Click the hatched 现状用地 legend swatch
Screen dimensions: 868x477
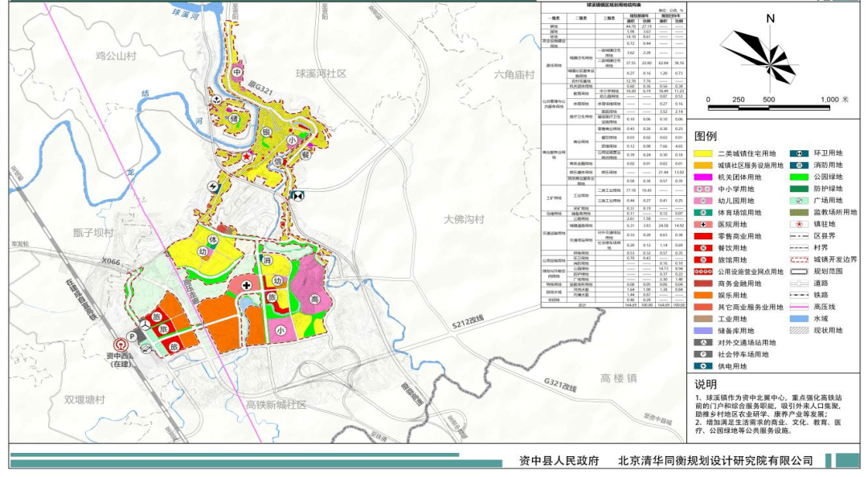[x=799, y=330]
